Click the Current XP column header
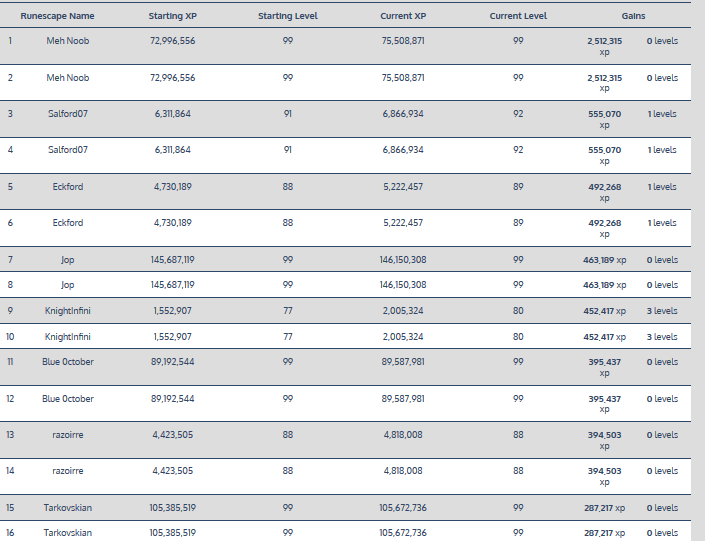This screenshot has width=705, height=541. (403, 17)
